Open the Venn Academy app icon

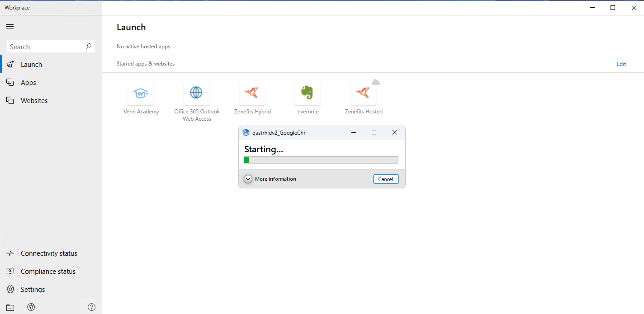click(141, 93)
